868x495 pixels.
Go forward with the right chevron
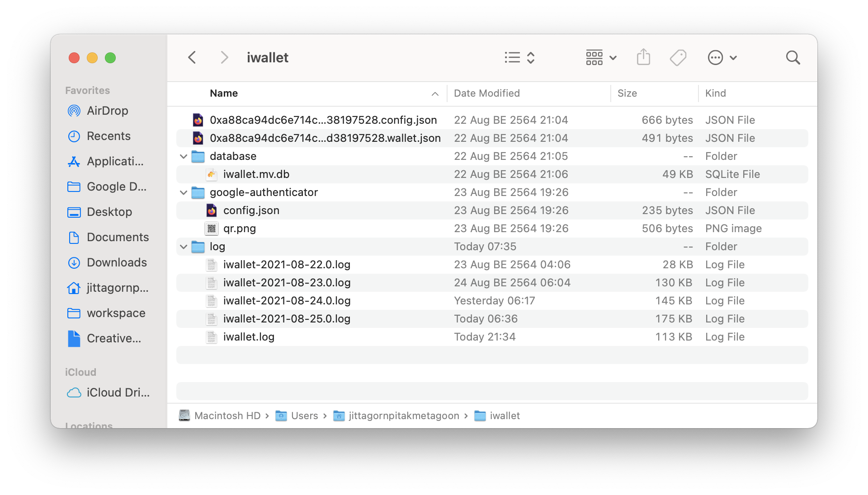(224, 57)
